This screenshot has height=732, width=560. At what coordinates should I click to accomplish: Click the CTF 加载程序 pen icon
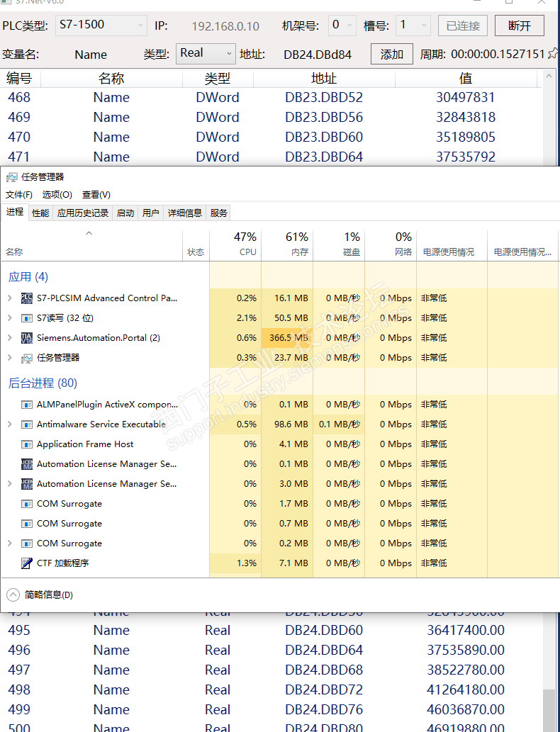click(27, 563)
